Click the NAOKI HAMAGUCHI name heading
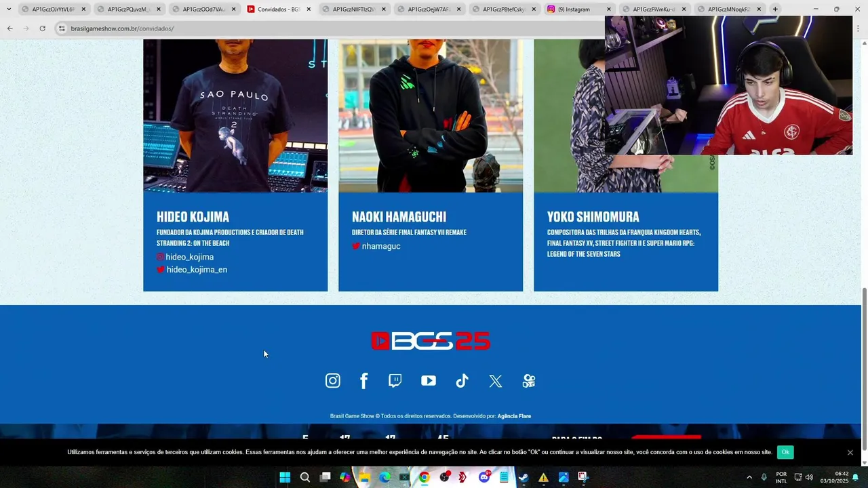 [399, 217]
